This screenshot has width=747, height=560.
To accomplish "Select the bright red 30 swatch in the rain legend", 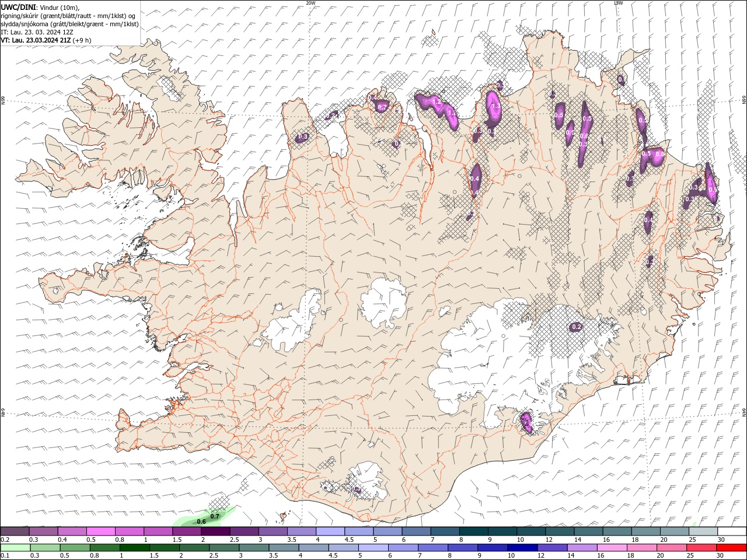I will pyautogui.click(x=731, y=548).
